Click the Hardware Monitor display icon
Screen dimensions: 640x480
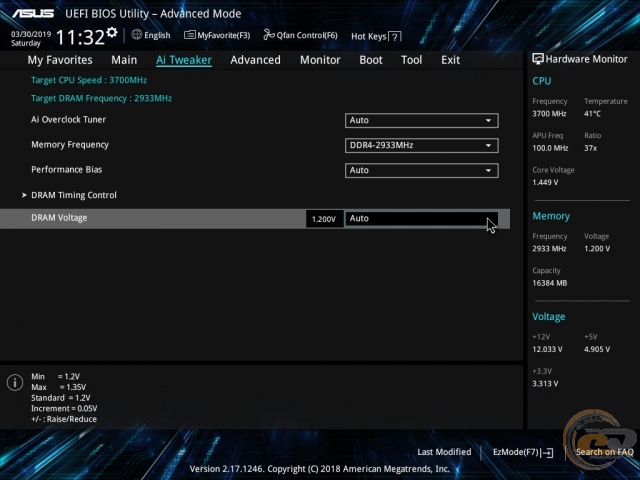pos(538,59)
